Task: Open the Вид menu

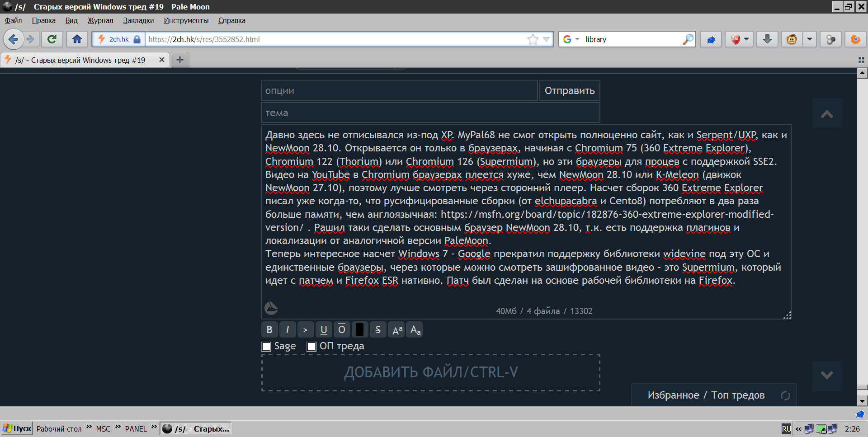Action: click(71, 20)
